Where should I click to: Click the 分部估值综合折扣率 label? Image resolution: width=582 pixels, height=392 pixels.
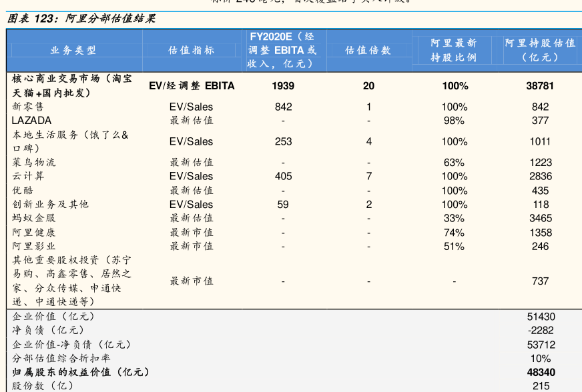pos(61,359)
